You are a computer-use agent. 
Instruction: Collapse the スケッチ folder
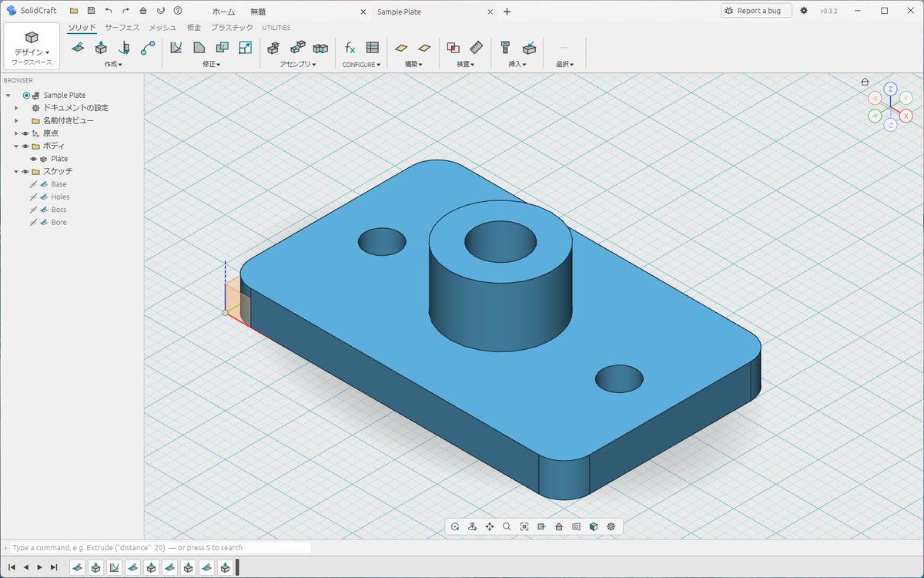(x=15, y=172)
